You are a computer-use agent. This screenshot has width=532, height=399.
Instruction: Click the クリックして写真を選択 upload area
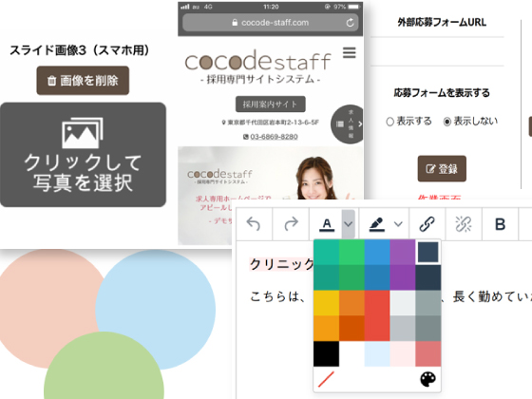tap(83, 155)
